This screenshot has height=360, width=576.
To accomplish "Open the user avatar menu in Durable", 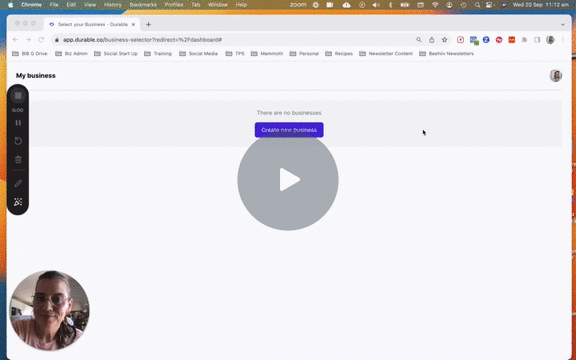I will pos(556,76).
